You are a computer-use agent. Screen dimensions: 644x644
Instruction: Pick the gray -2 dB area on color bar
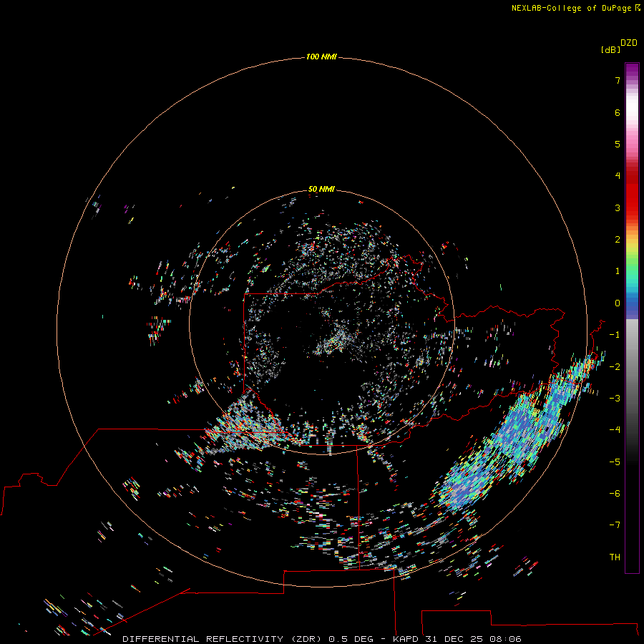coord(632,366)
